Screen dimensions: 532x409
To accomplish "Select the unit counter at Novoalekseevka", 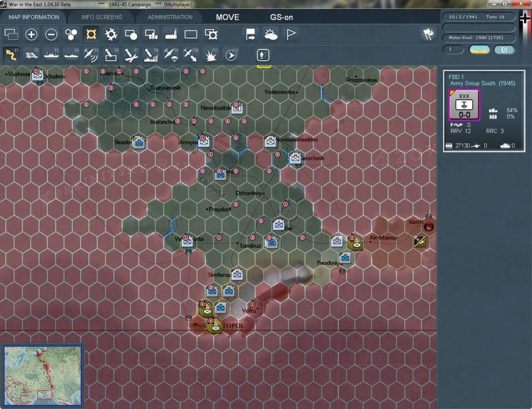I will point(270,141).
